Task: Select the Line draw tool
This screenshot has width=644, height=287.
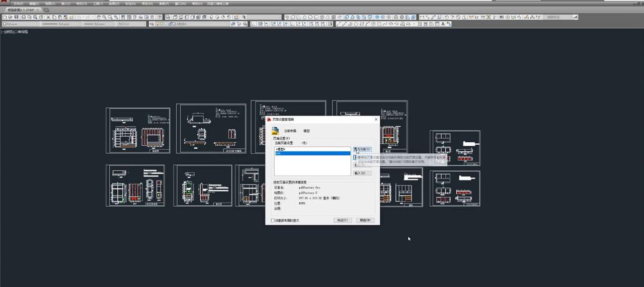Action: (x=338, y=24)
